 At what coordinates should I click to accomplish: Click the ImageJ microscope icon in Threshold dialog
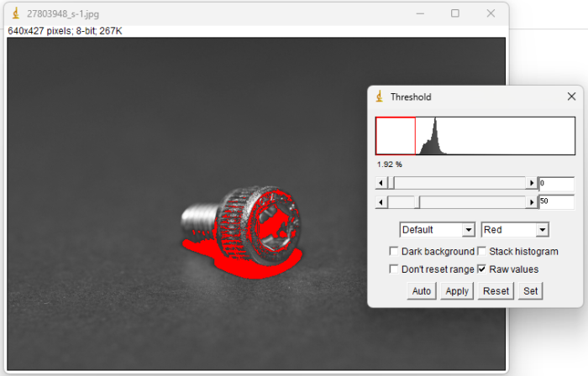380,97
